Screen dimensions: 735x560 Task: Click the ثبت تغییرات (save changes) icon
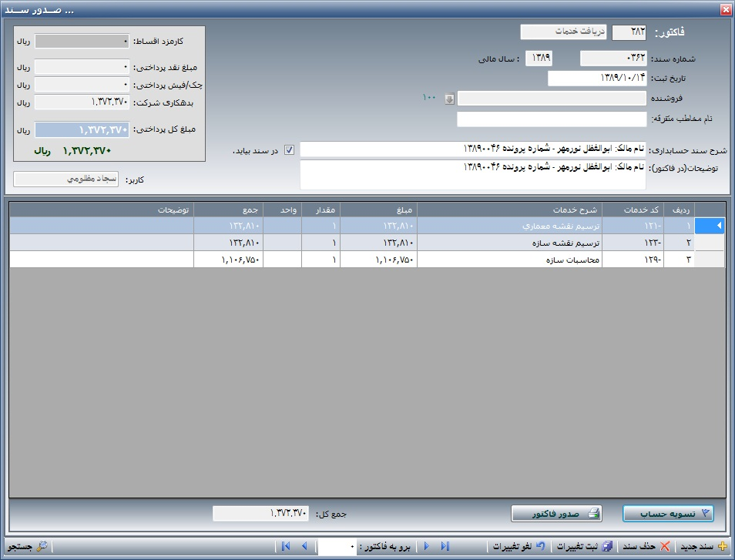click(606, 546)
